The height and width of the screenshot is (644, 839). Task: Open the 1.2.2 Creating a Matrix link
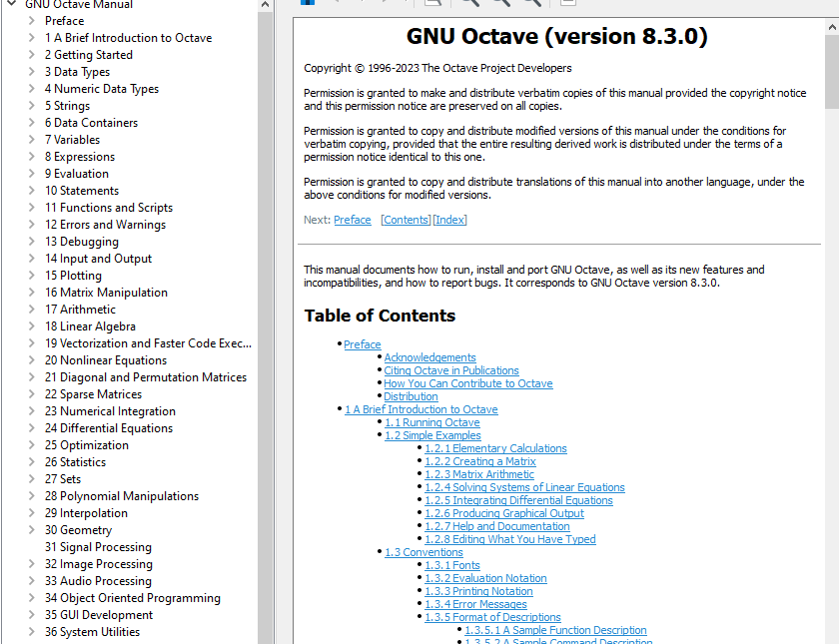click(x=479, y=460)
